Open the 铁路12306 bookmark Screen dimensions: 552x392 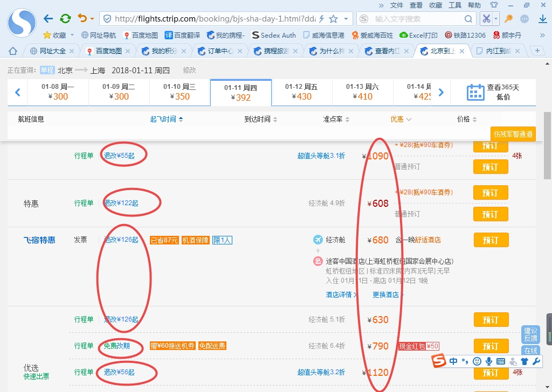click(x=465, y=35)
